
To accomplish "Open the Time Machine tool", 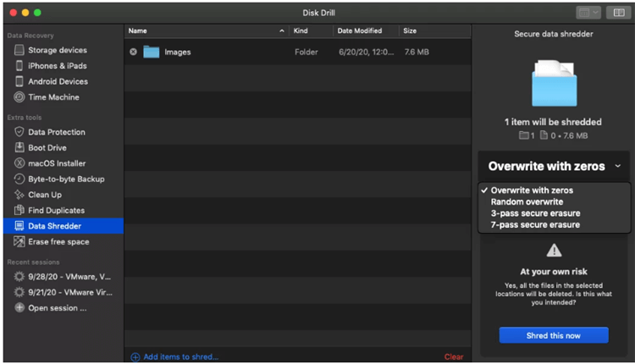I will pos(53,97).
